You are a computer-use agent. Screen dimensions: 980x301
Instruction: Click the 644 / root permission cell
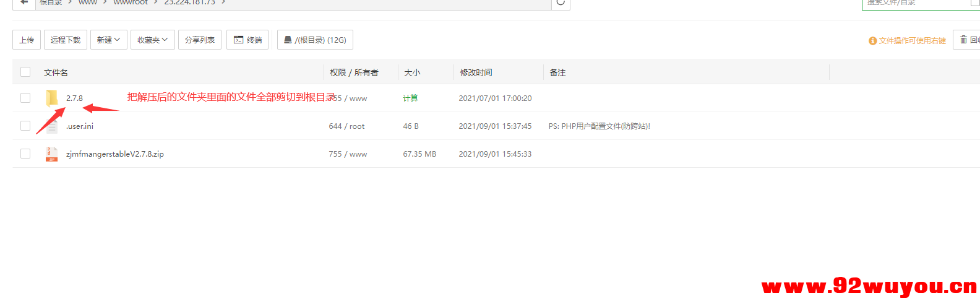click(x=346, y=126)
